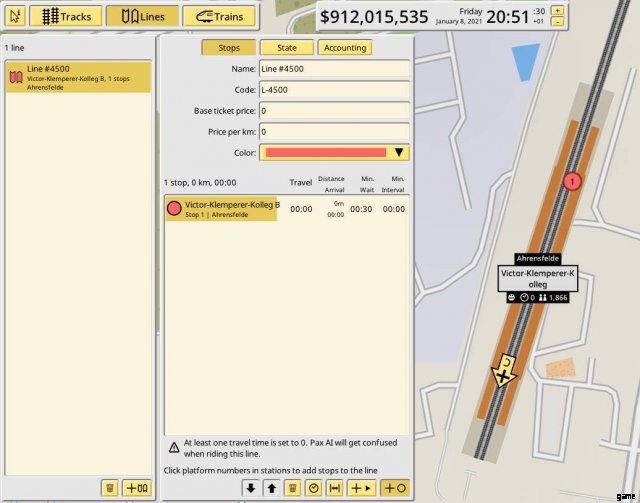Switch to the State tab
This screenshot has width=640, height=503.
coord(285,47)
